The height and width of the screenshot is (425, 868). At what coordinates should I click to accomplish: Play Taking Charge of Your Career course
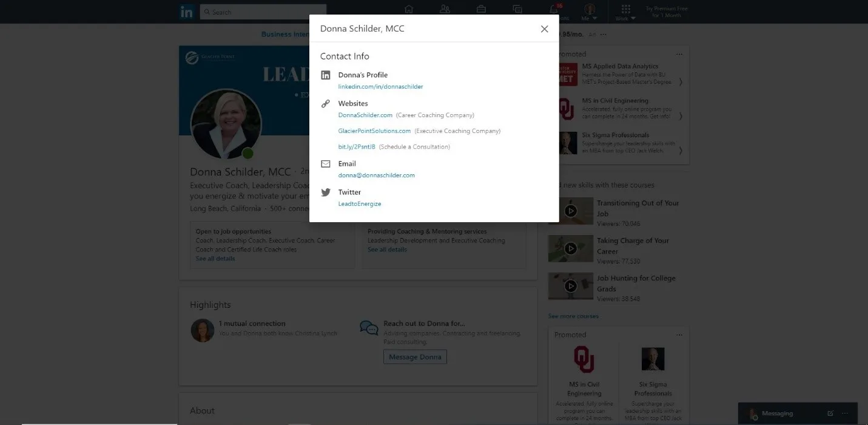[x=571, y=248]
